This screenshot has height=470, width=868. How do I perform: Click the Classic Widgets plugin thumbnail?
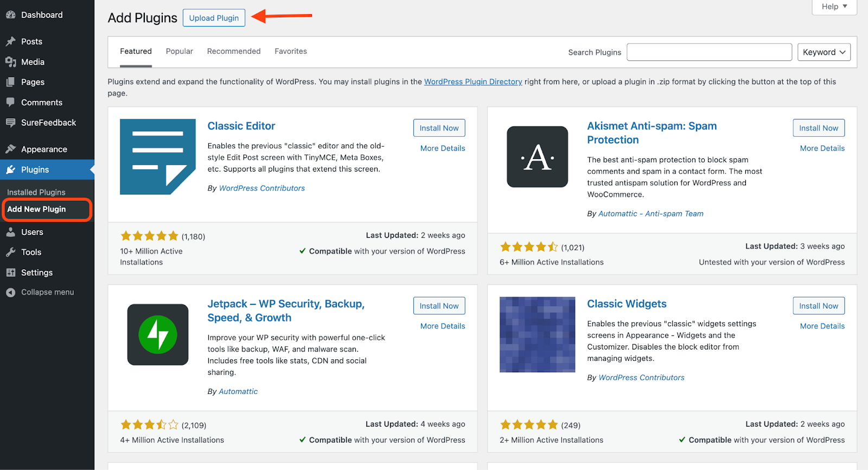coord(538,334)
